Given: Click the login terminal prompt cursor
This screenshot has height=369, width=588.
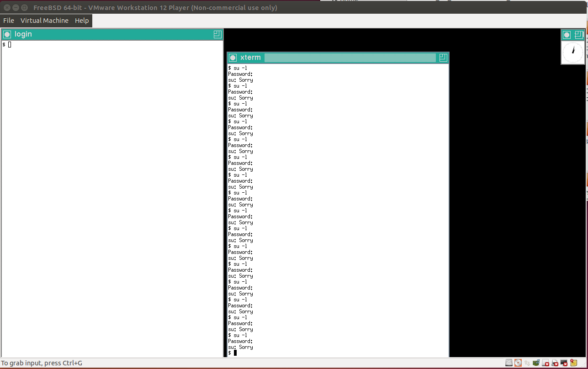Looking at the screenshot, I should click(10, 44).
